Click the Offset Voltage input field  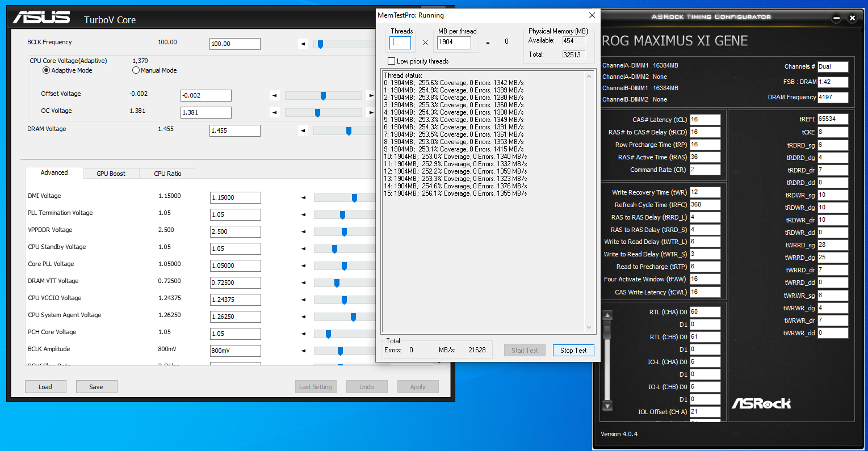(x=206, y=95)
